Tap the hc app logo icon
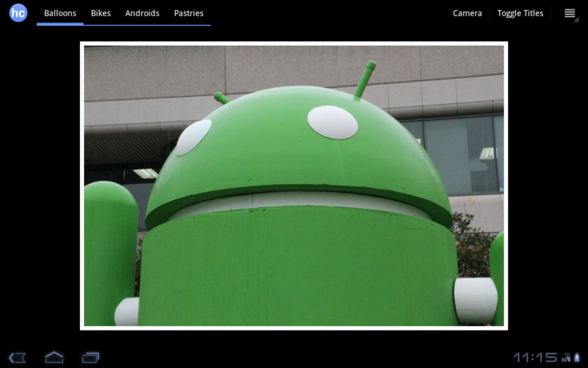This screenshot has height=368, width=588. click(x=18, y=13)
